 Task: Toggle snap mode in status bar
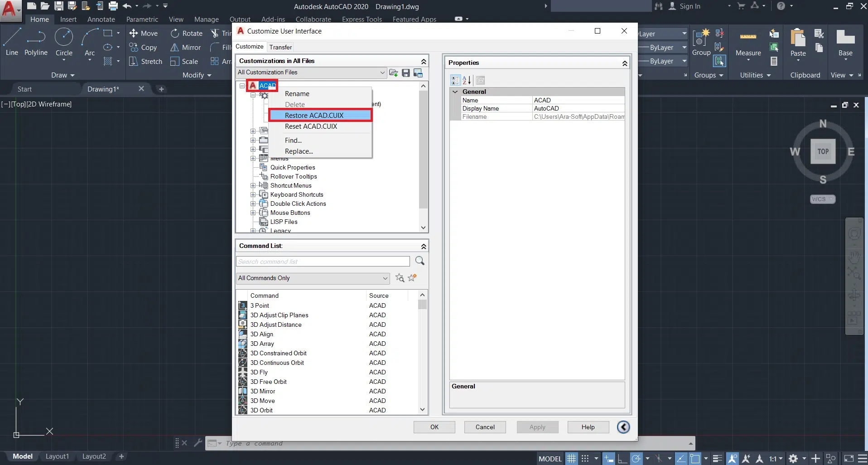(x=585, y=459)
